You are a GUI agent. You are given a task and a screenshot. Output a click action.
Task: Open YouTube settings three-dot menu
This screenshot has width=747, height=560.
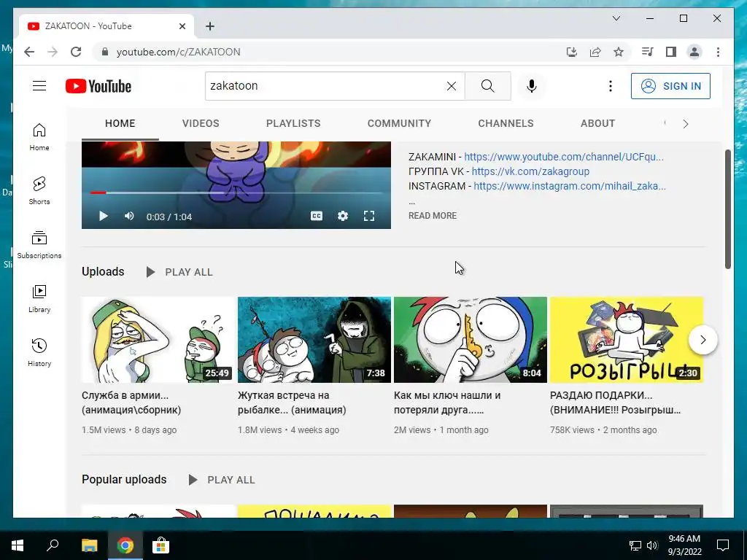coord(611,86)
